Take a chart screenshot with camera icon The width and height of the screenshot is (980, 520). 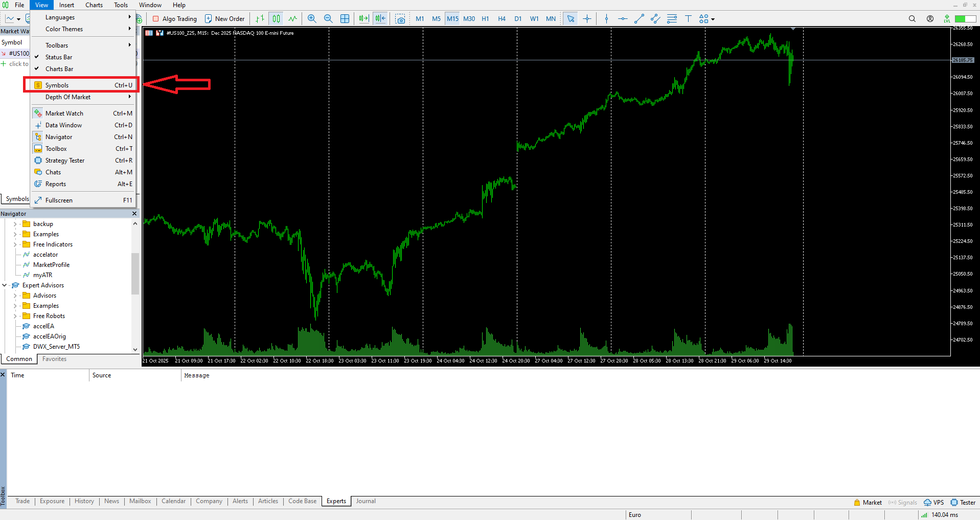tap(400, 19)
